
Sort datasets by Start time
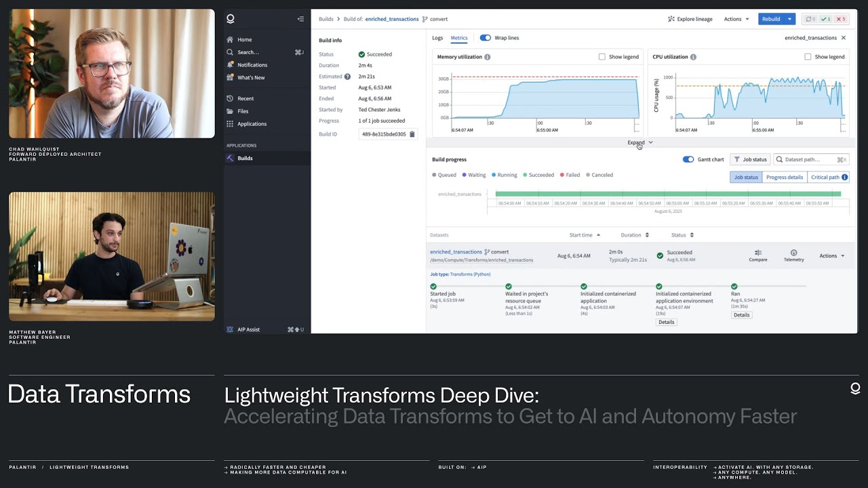(x=585, y=235)
